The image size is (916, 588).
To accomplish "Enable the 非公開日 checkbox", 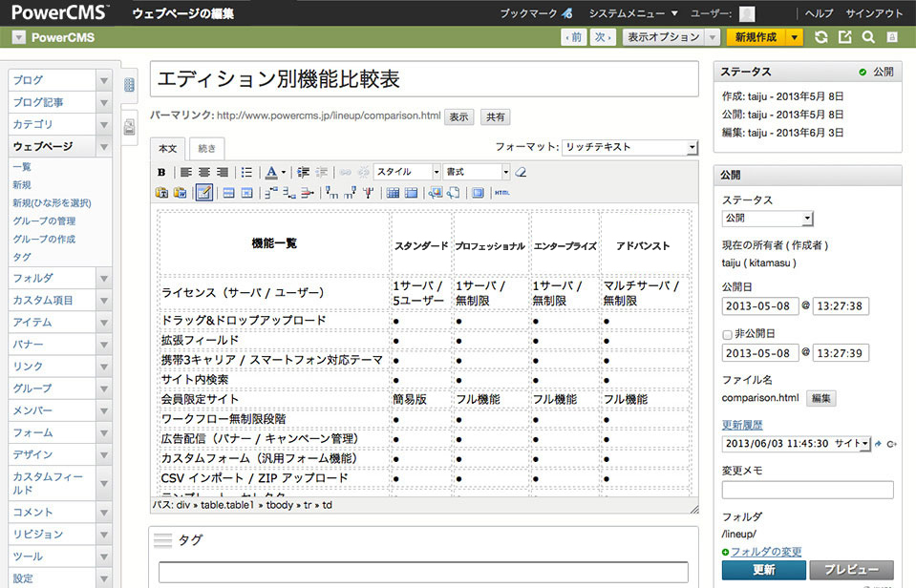I will click(727, 335).
